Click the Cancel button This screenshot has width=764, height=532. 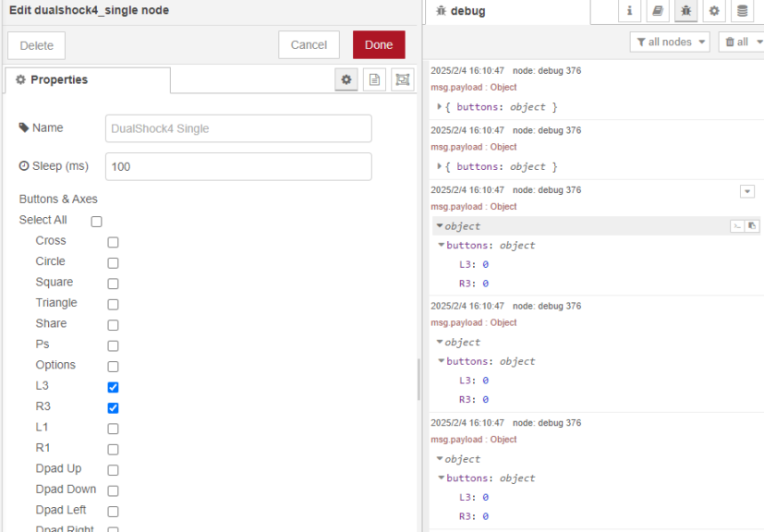click(x=309, y=45)
